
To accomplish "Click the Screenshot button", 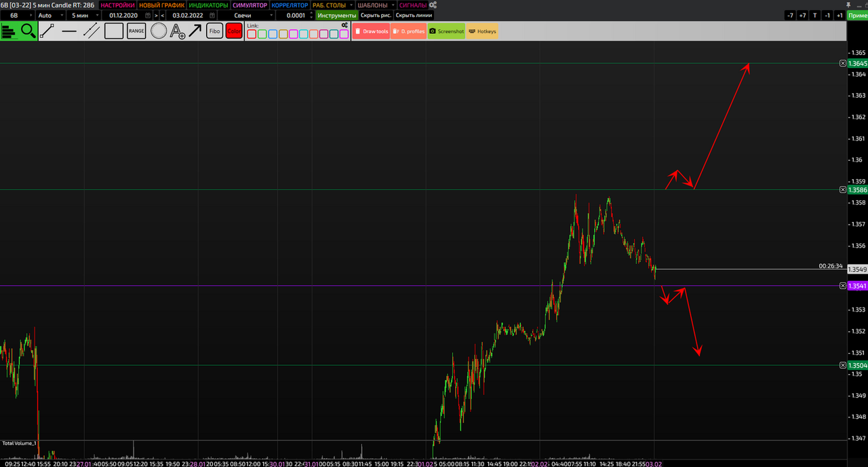I will coord(446,31).
